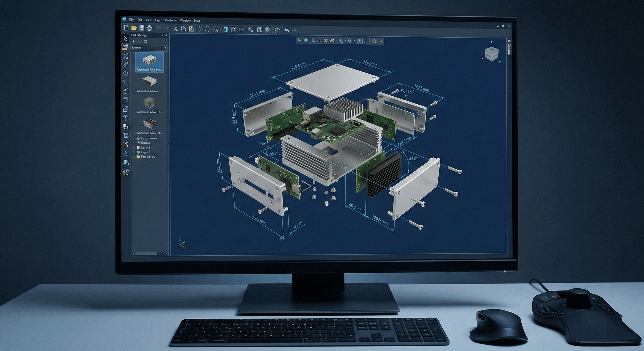Refresh the Part Library list
The image size is (644, 351).
coord(146,41)
